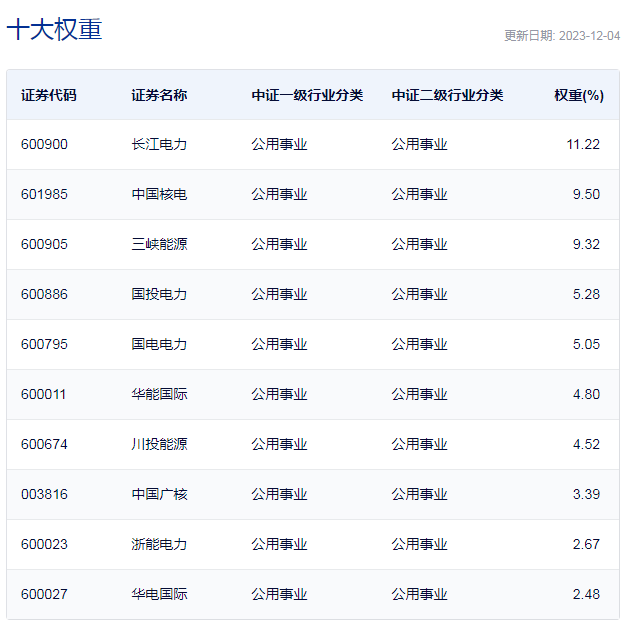Select stock code 600023
Image resolution: width=627 pixels, height=628 pixels.
pos(44,545)
